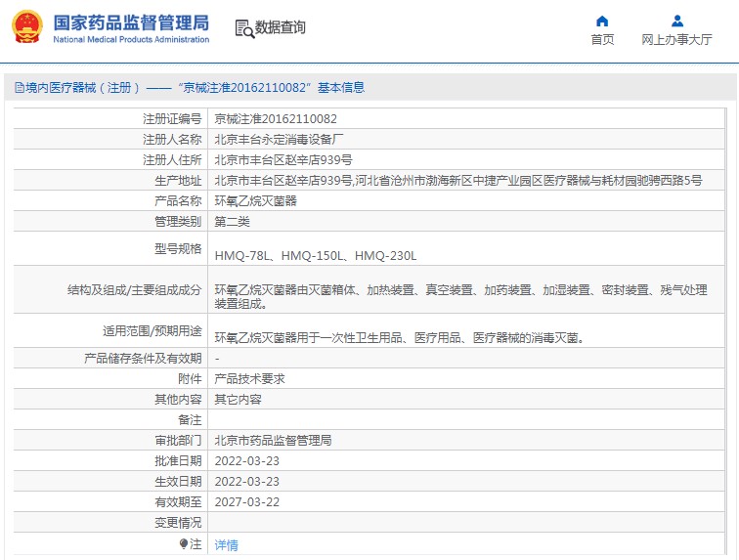Click the 注册证编号 row label
Screen dimensions: 739x560
click(172, 119)
